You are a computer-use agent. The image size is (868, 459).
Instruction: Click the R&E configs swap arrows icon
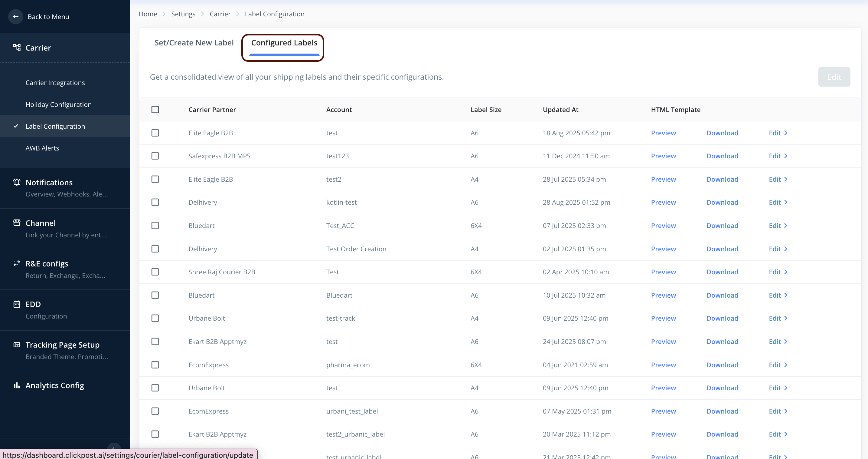tap(17, 263)
